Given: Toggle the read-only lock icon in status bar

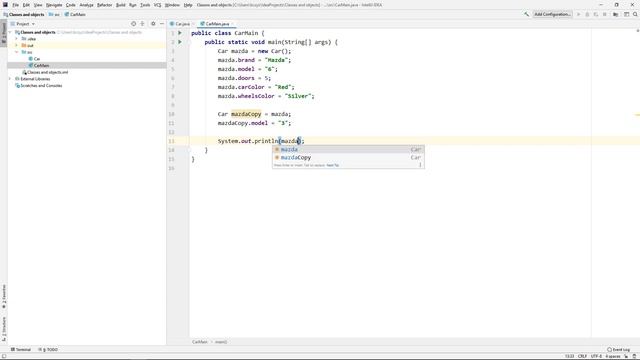Looking at the screenshot, I should click(626, 356).
